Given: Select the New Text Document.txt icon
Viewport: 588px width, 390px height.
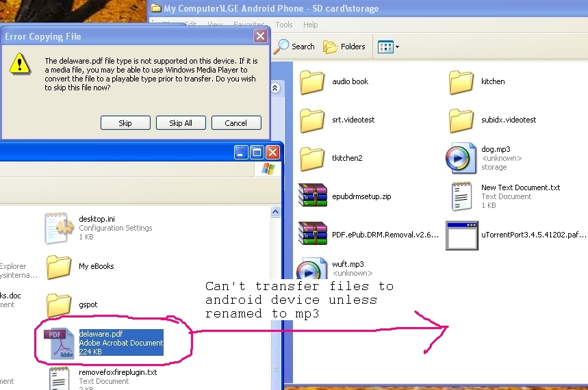Looking at the screenshot, I should (461, 196).
